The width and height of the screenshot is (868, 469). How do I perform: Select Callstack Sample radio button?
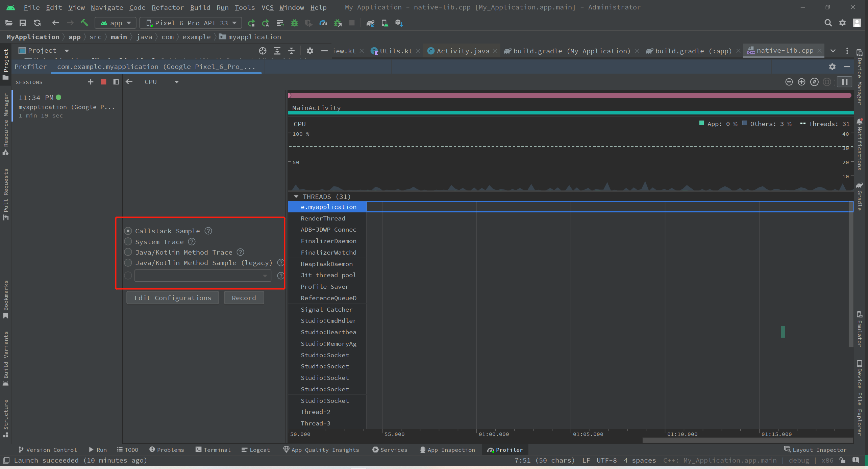(x=128, y=231)
